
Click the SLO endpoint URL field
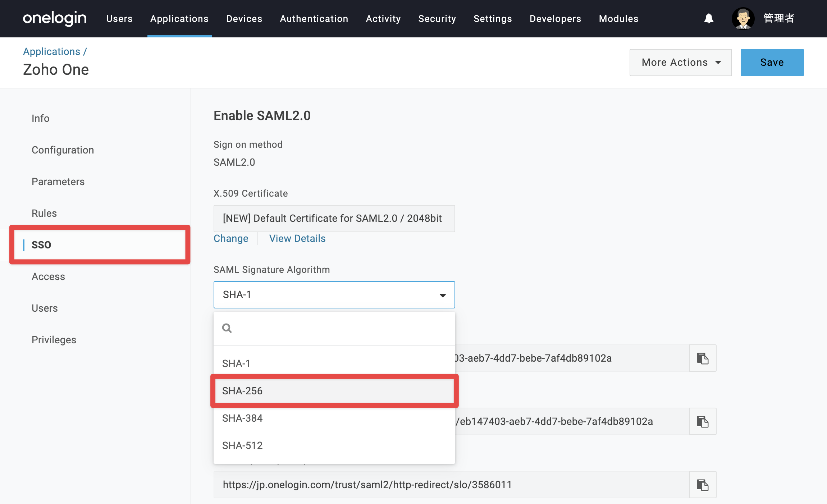[452, 485]
